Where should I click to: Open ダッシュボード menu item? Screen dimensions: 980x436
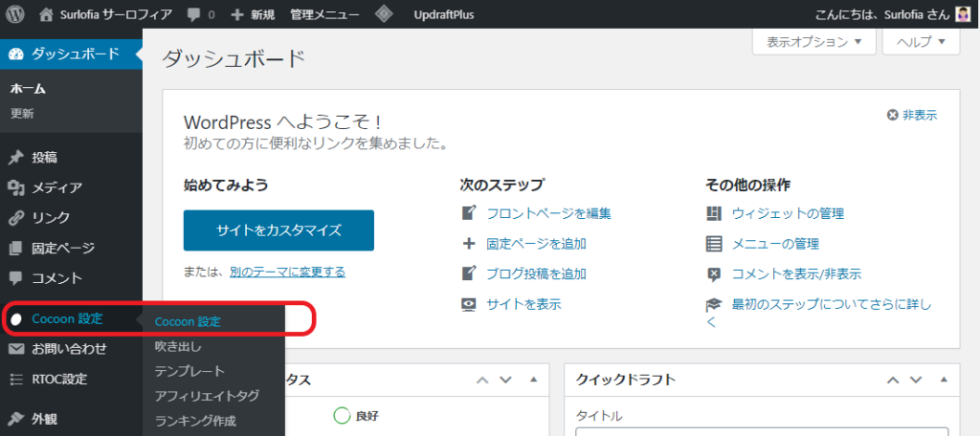tap(71, 54)
